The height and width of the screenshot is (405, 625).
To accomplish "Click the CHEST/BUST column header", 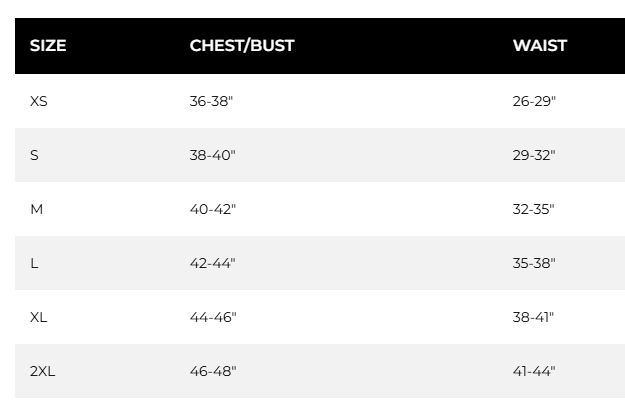I will point(242,46).
